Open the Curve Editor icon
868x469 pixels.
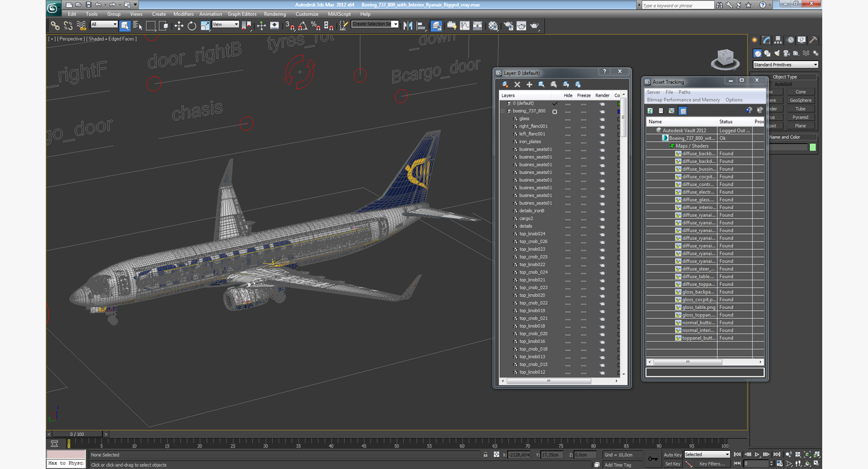pos(464,25)
